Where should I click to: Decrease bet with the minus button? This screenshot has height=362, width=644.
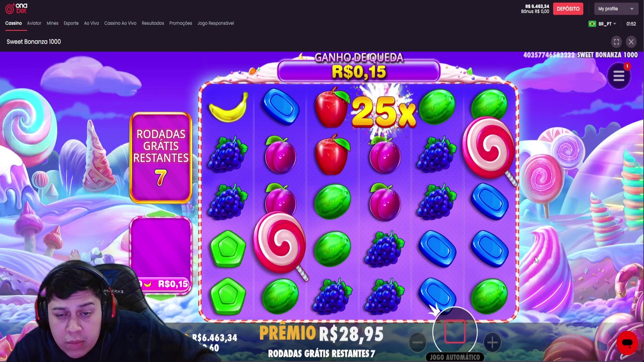418,343
